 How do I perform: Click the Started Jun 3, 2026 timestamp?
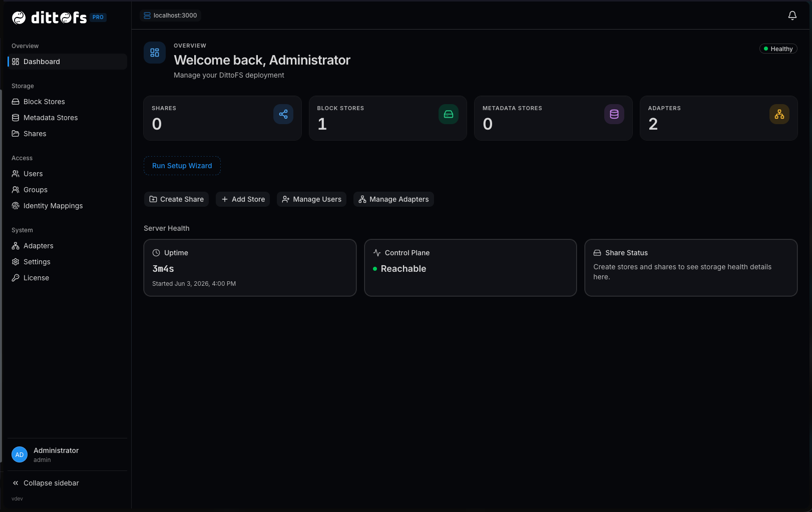(x=194, y=284)
